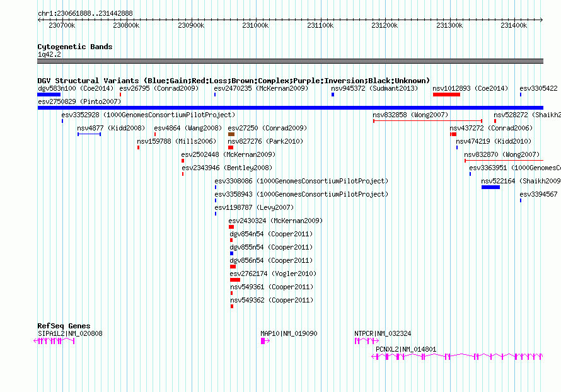
Task: Open nsv549361 (Cooper2011) variant
Action: pyautogui.click(x=272, y=287)
